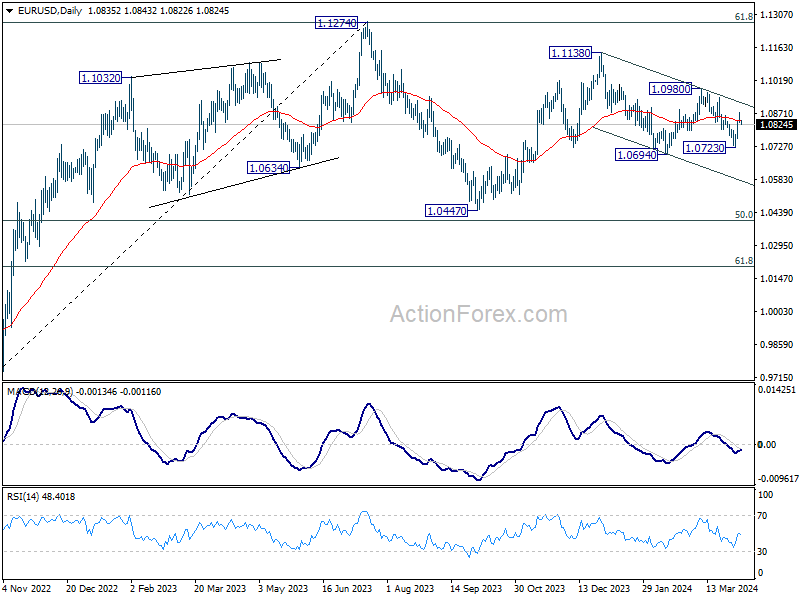Click the 16 Jun 2023 date marker
Viewport: 800px width, 600px height.
click(347, 588)
